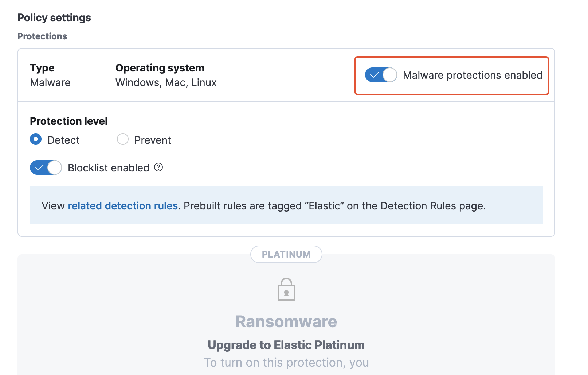
Task: Select the Detect protection level radio
Action: pos(36,139)
